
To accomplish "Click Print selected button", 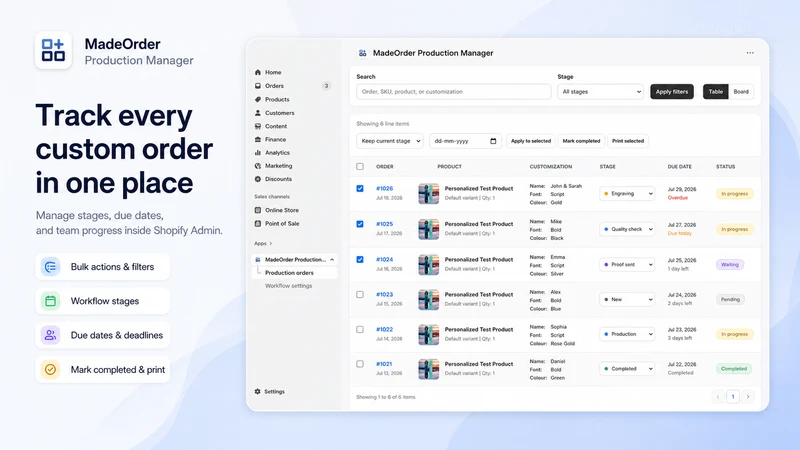I will (x=628, y=141).
